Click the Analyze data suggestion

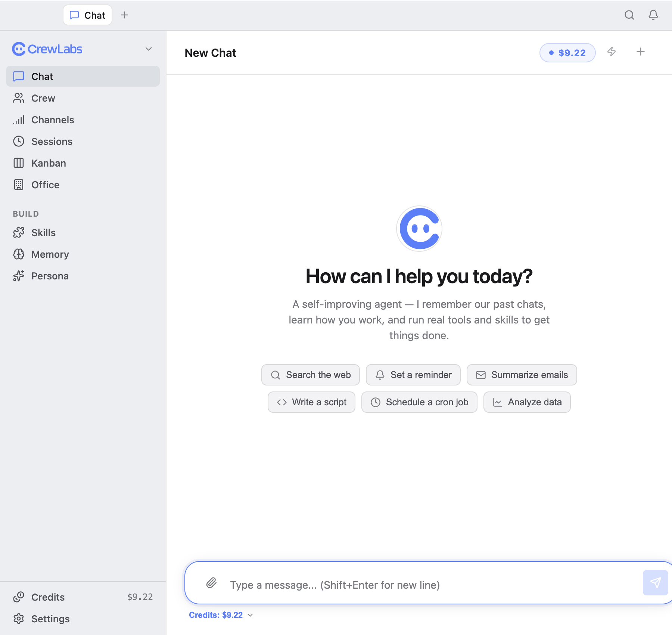(x=527, y=402)
